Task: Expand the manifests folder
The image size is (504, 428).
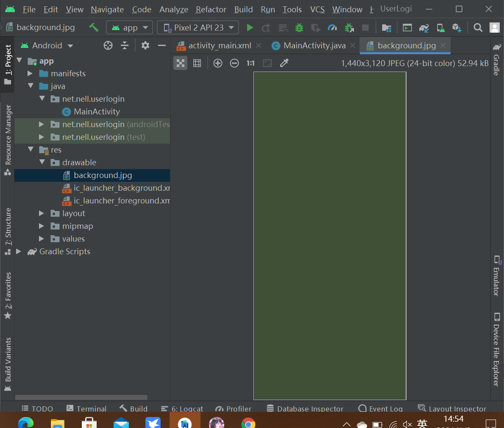Action: tap(30, 74)
